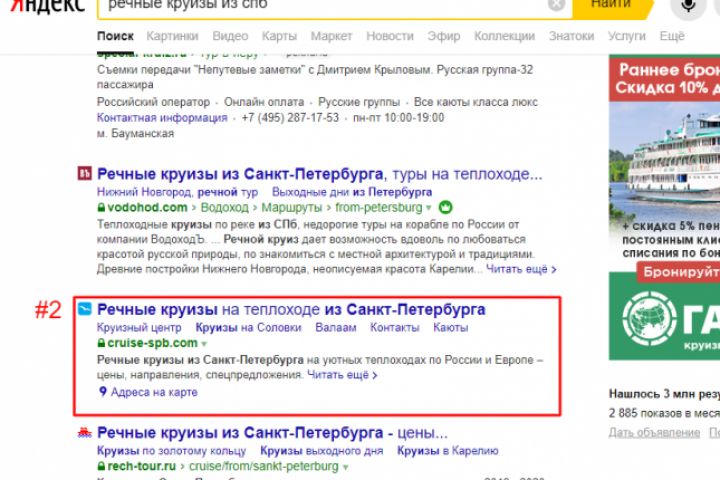This screenshot has height=480, width=720.
Task: Click the green crown badge icon by vodohod
Action: 445,207
